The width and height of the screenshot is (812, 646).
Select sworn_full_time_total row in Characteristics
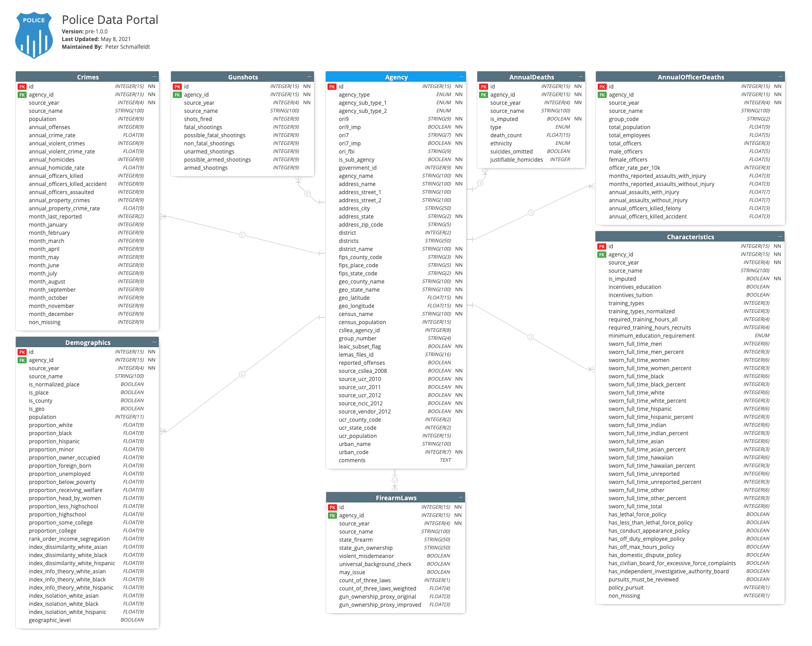(690, 507)
